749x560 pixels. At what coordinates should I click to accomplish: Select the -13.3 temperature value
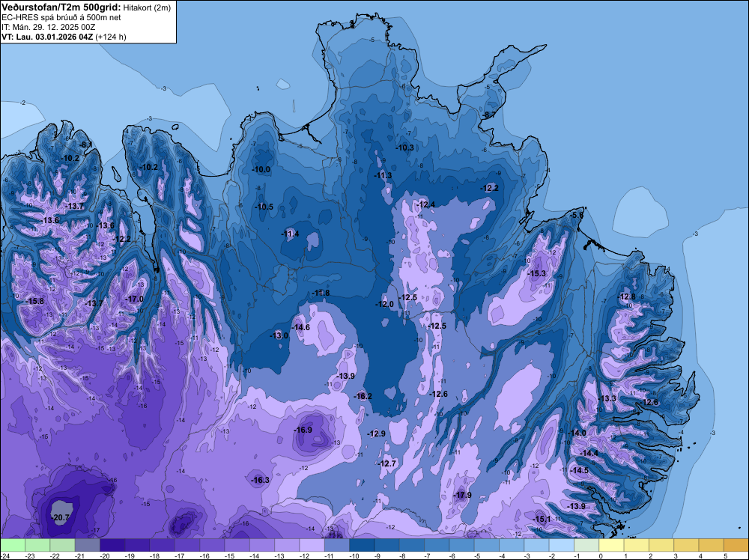607,398
